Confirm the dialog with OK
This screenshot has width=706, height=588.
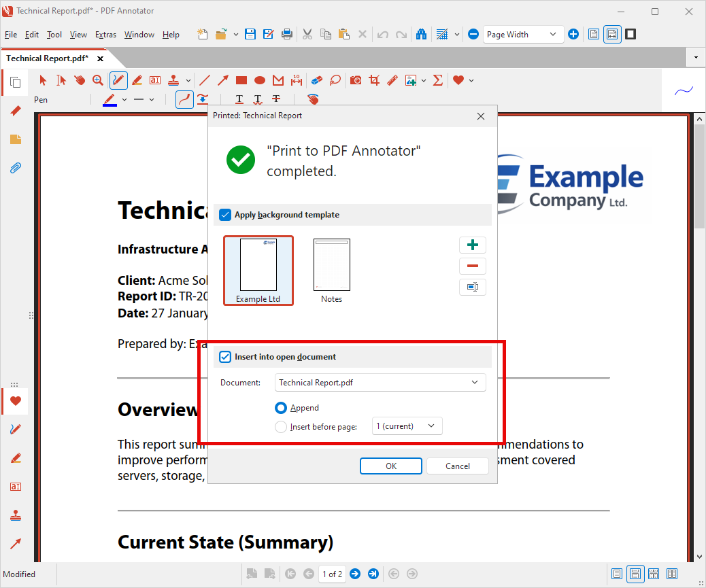[391, 466]
